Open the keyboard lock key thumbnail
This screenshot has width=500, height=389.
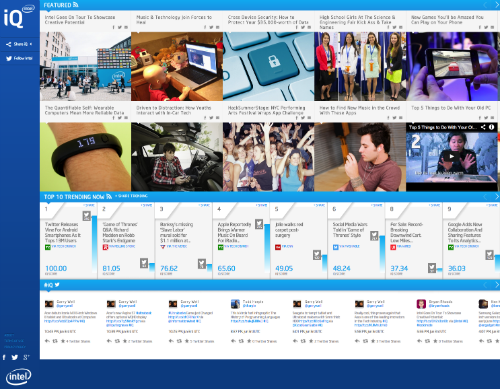pyautogui.click(x=268, y=66)
